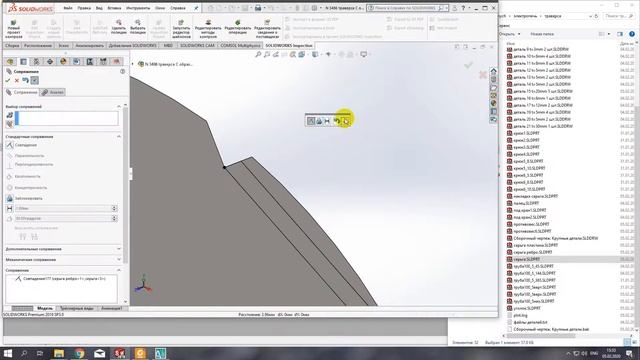
Task: Click the DimXpertManager crosshair tab icon
Action: [50, 61]
